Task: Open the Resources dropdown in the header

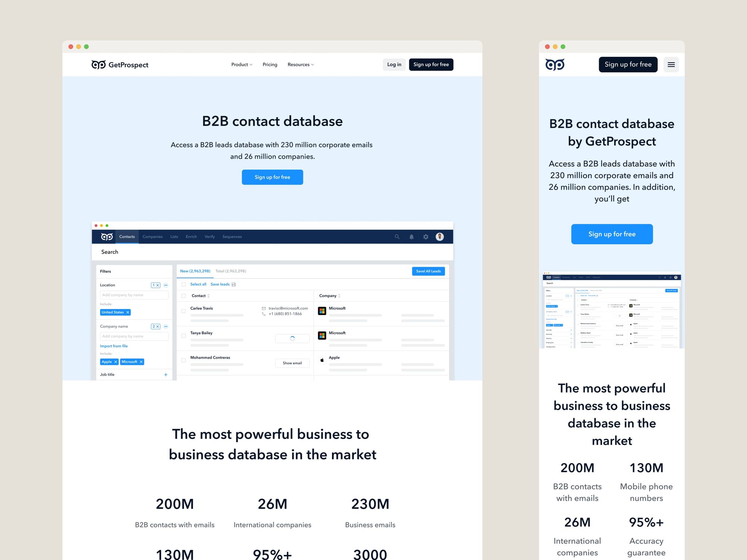Action: 301,65
